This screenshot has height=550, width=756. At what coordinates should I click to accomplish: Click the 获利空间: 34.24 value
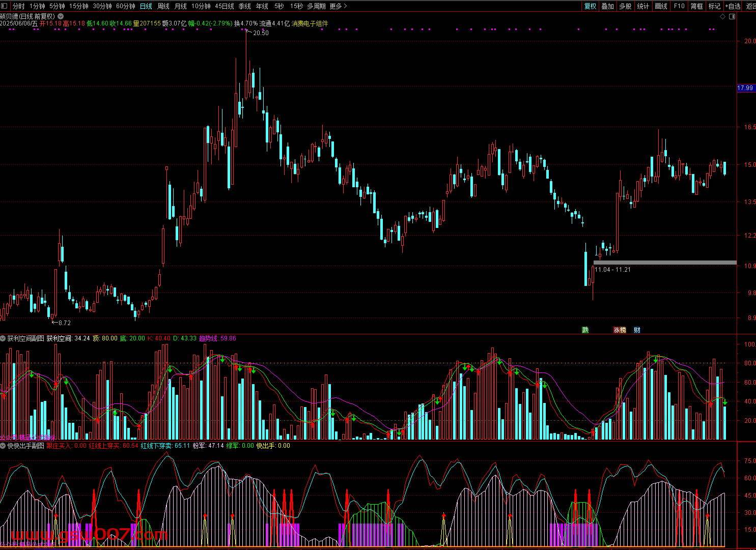coord(68,338)
